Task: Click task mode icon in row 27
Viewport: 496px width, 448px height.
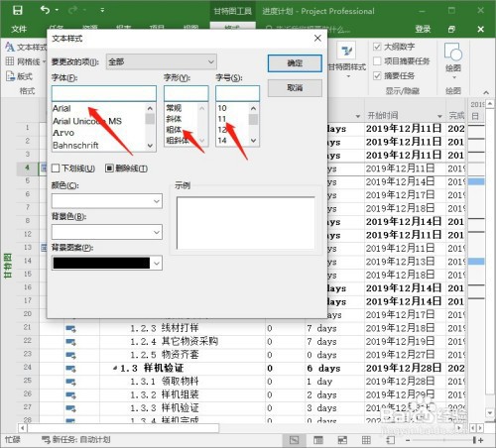Action: point(70,408)
